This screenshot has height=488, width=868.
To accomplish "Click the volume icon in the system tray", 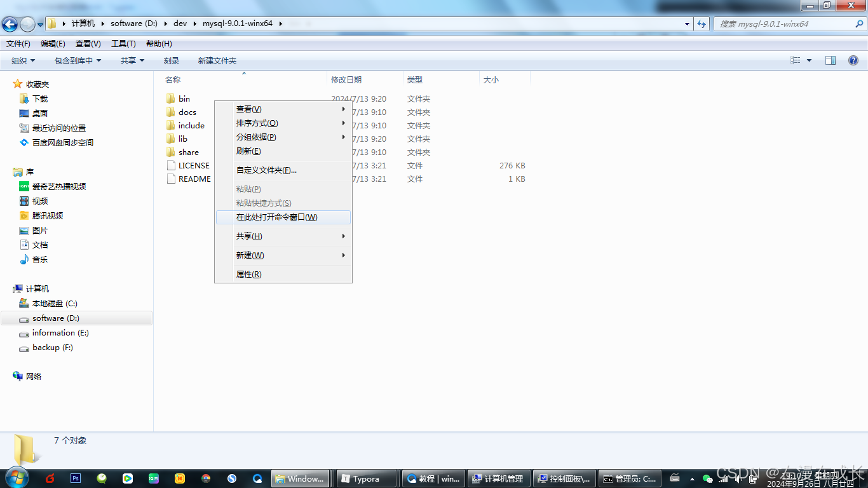I will [738, 479].
